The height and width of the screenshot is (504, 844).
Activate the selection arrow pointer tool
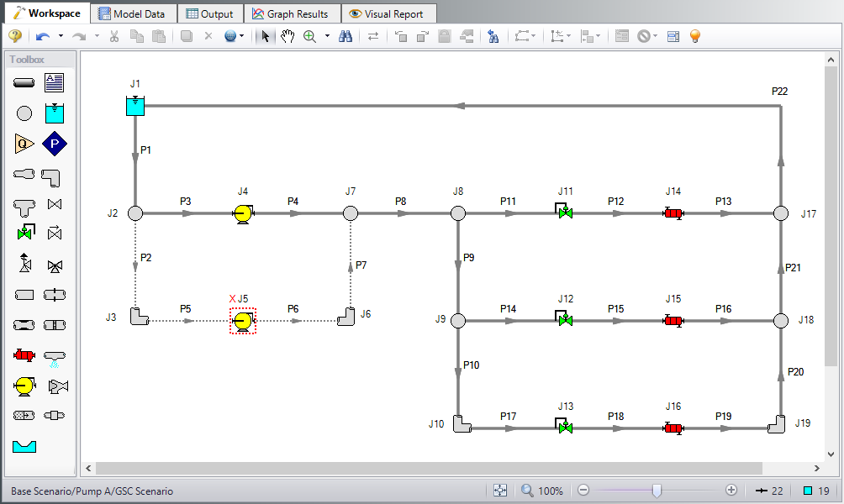coord(266,36)
